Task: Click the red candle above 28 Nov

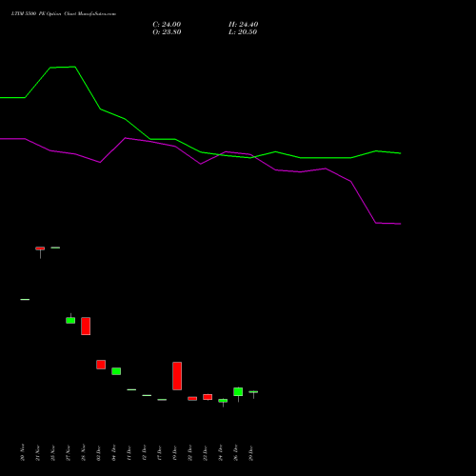Action: click(86, 326)
